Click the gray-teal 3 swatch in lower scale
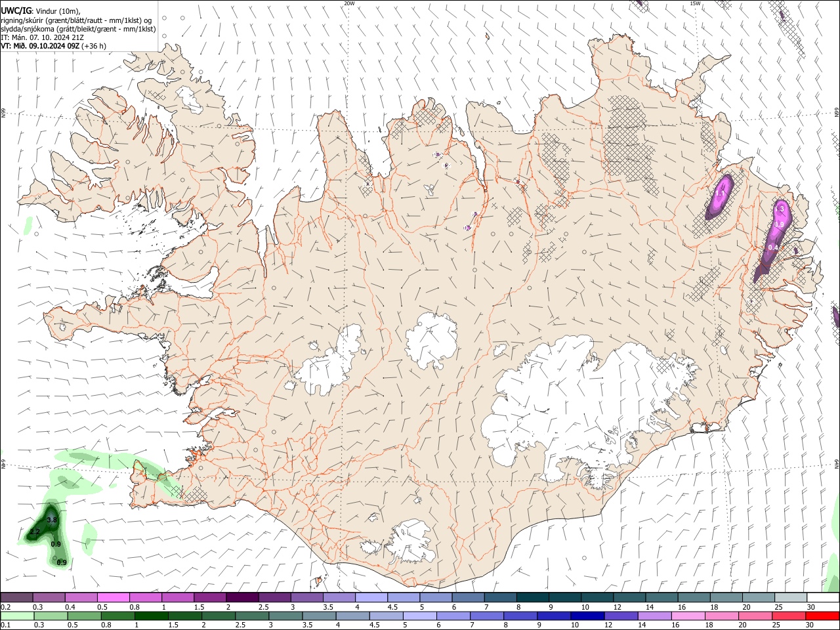The image size is (840, 630). 285,616
